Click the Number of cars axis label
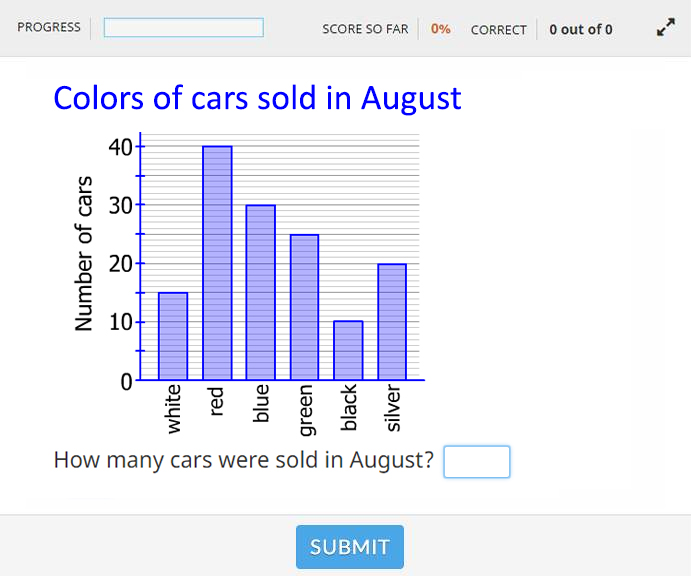This screenshot has width=691, height=576. click(83, 253)
